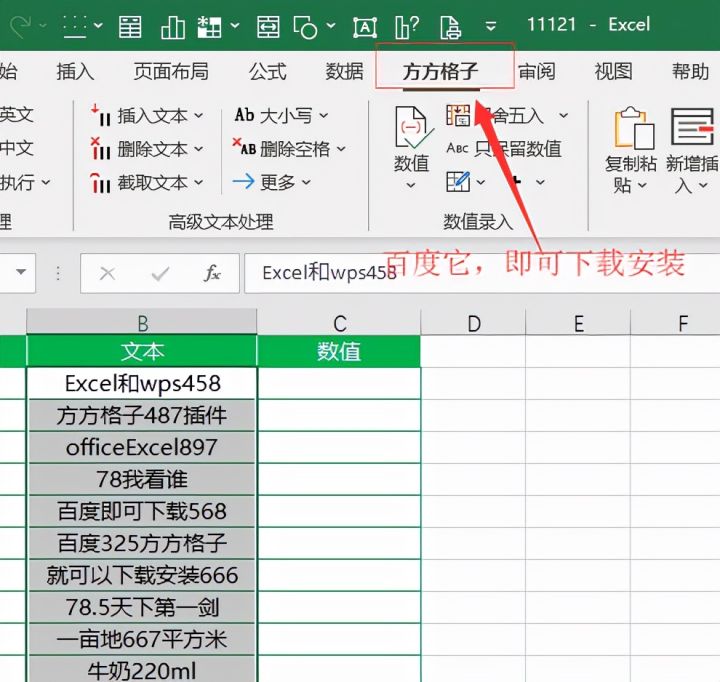
Task: Click the shapes icon in quick access toolbar
Action: [305, 27]
